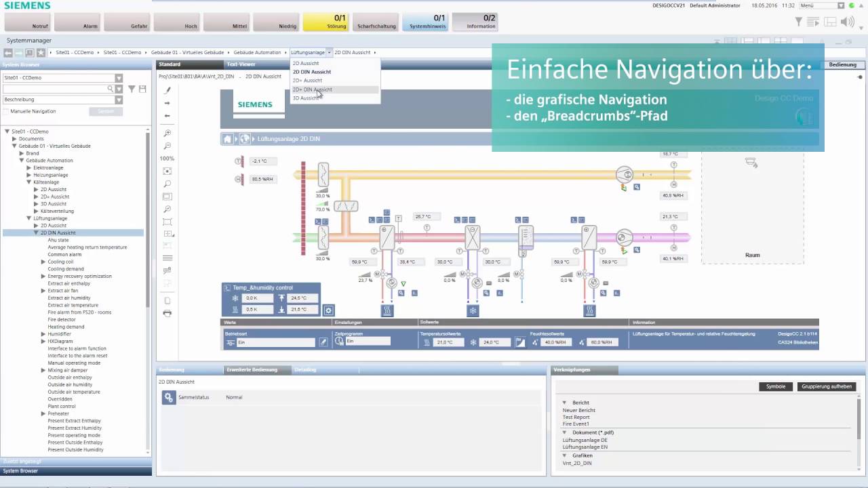Click the Zeitprogramm clock icon
This screenshot has height=488, width=868.
(x=340, y=342)
